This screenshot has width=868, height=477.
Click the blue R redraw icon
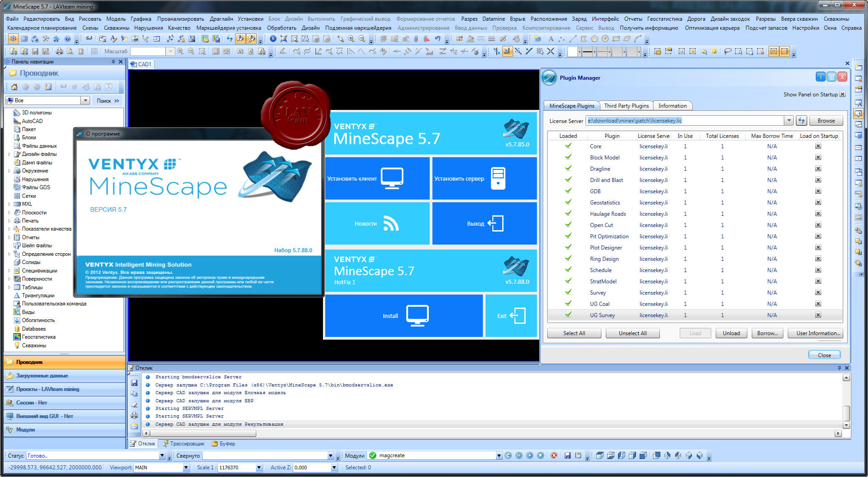tap(273, 39)
